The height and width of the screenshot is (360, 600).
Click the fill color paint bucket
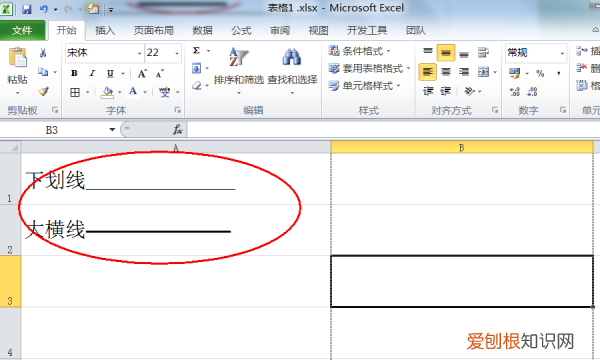click(108, 92)
